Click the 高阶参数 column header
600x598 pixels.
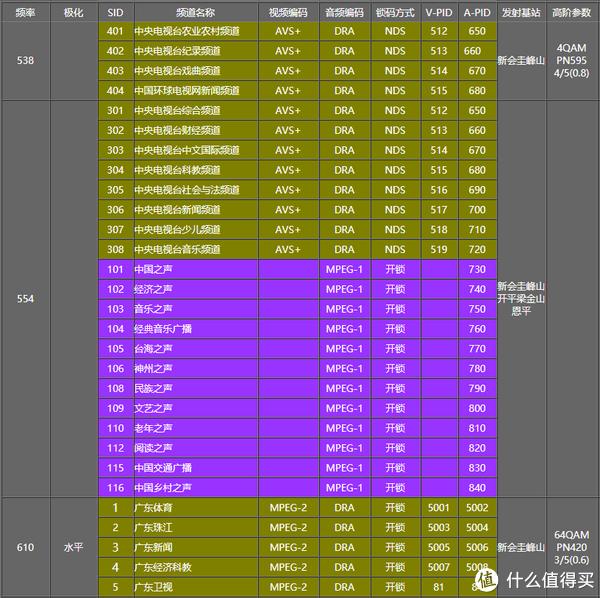(x=572, y=13)
